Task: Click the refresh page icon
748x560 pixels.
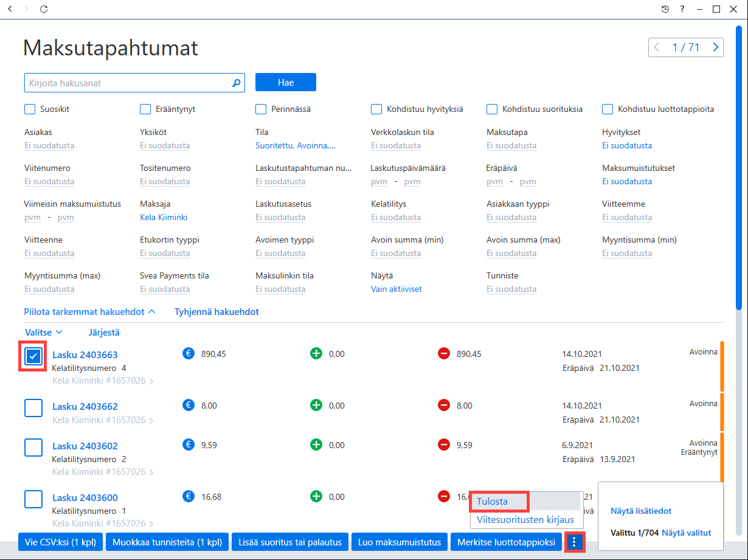Action: [x=44, y=9]
